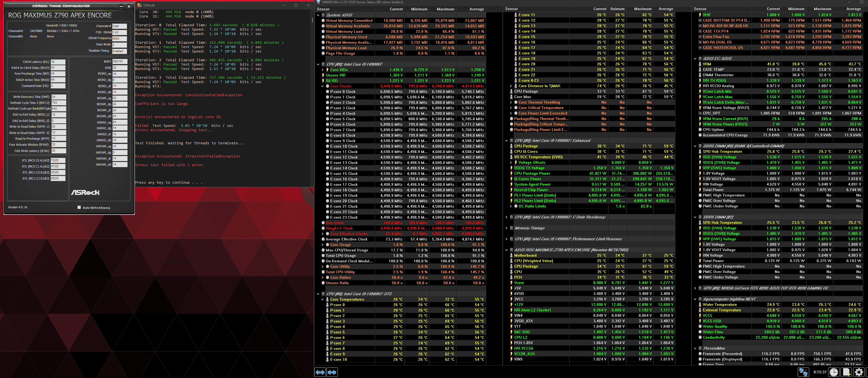Click the shrink columns inward-arrows icon in HWiNFO

tap(332, 372)
